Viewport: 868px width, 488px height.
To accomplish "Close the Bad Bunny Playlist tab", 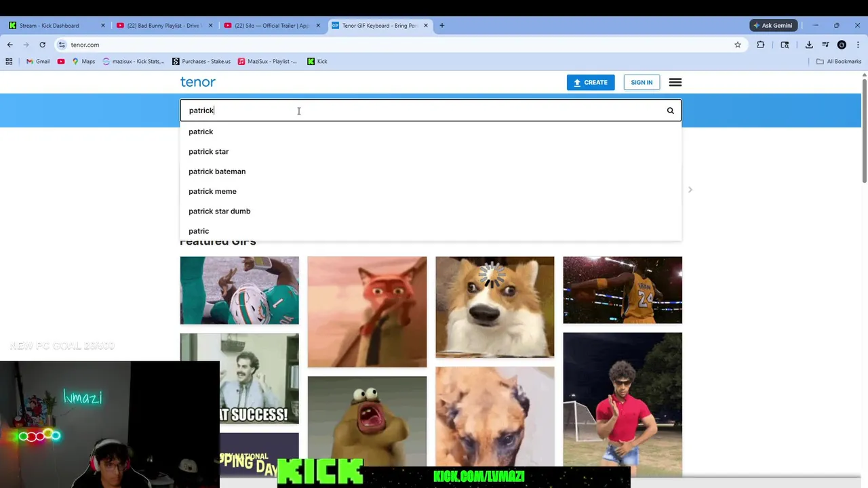I will (x=210, y=26).
